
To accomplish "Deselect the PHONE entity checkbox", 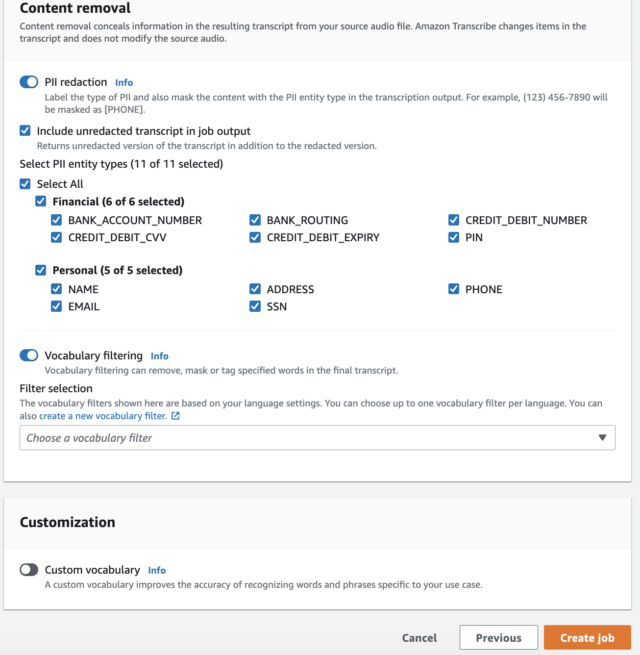I will (x=454, y=289).
